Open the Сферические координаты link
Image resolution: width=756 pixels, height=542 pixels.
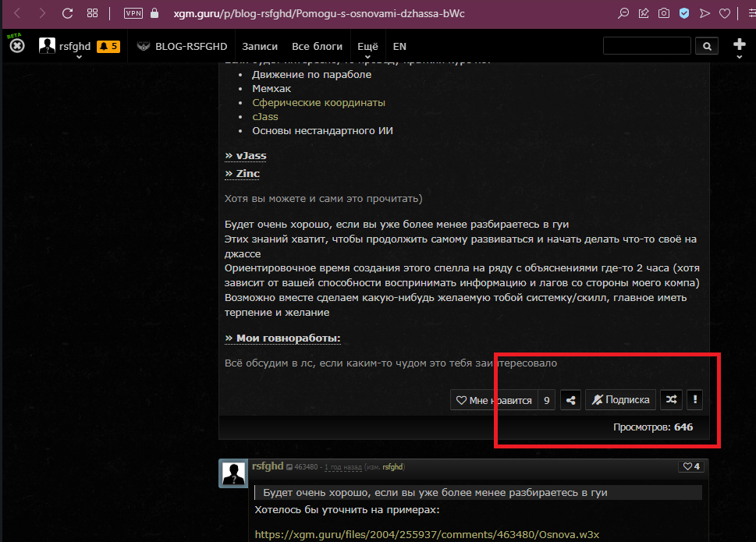click(x=318, y=103)
